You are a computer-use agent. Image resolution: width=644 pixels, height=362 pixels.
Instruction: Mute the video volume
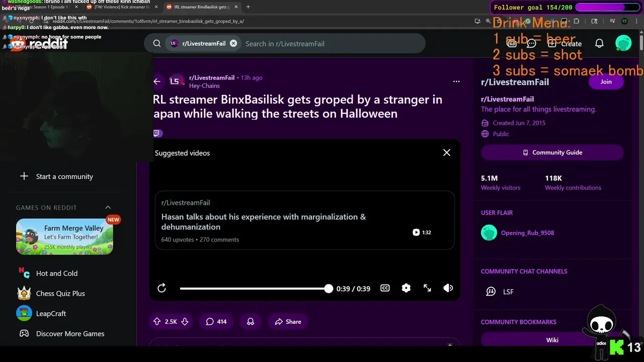(x=448, y=288)
